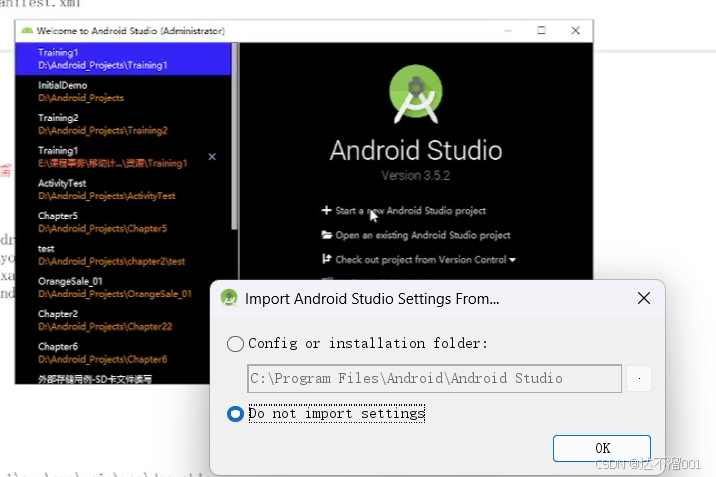The height and width of the screenshot is (477, 716).
Task: Open the selected Training1 project in D:\Android_Projects
Action: click(123, 59)
